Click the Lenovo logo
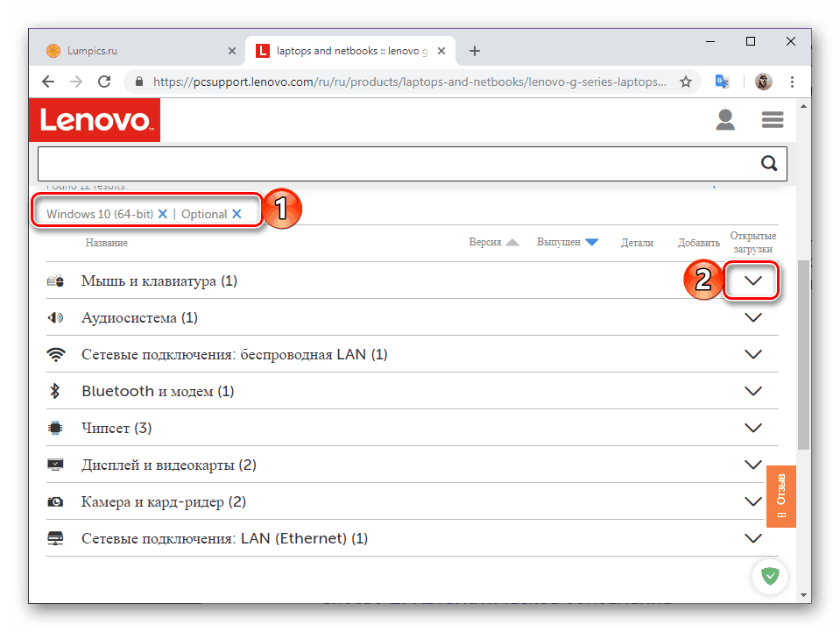Screen dimensions: 840x632 coord(95,120)
